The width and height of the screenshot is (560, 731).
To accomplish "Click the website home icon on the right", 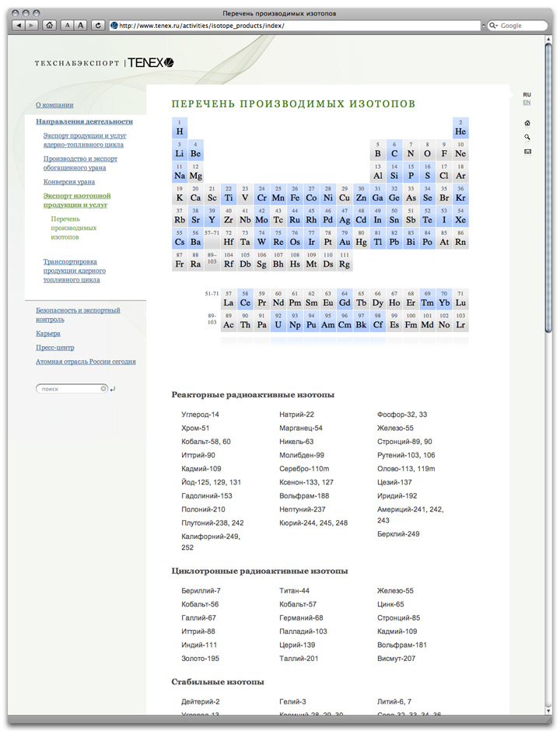I will (527, 123).
